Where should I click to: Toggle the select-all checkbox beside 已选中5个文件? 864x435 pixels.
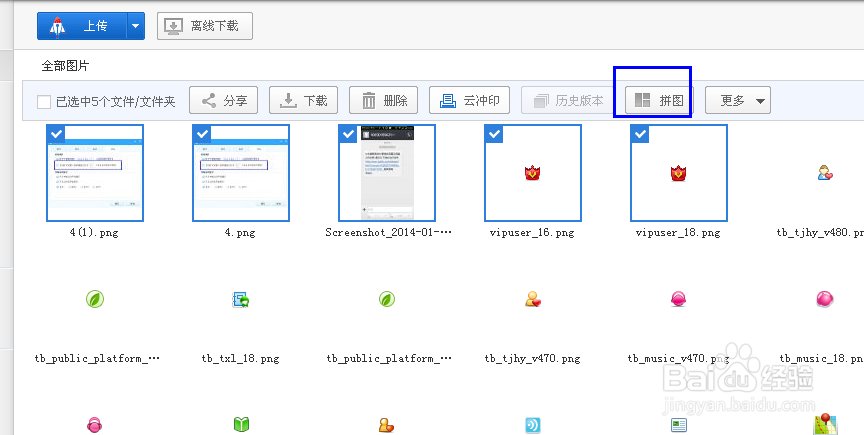[x=44, y=101]
